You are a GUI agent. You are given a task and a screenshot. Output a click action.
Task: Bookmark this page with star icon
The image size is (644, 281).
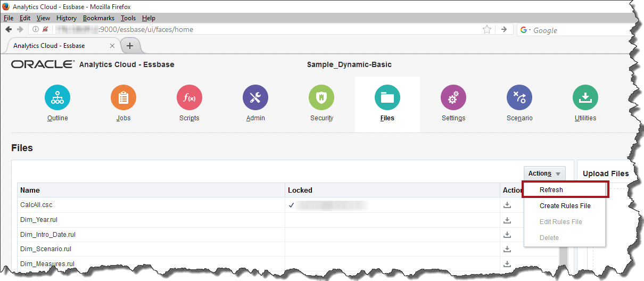487,30
